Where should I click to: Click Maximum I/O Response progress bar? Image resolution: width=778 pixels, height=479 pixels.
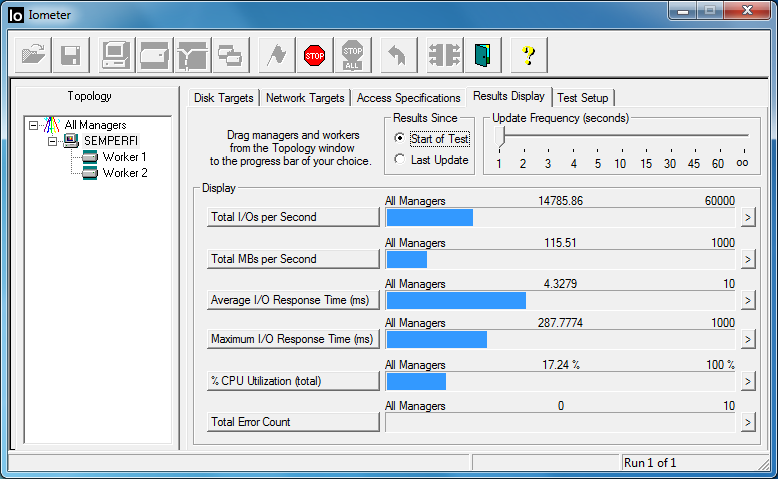[561, 340]
